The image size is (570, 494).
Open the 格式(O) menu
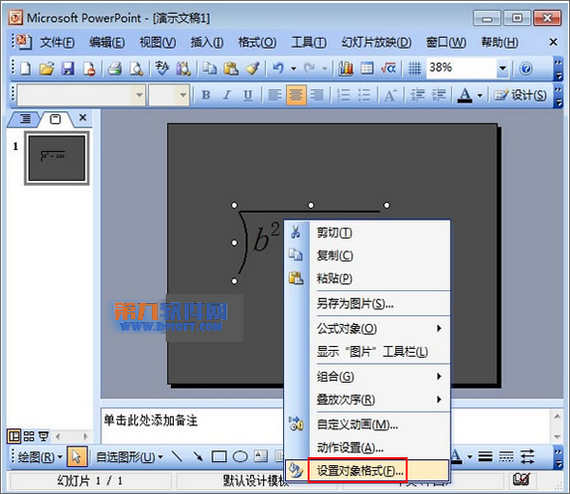[257, 43]
